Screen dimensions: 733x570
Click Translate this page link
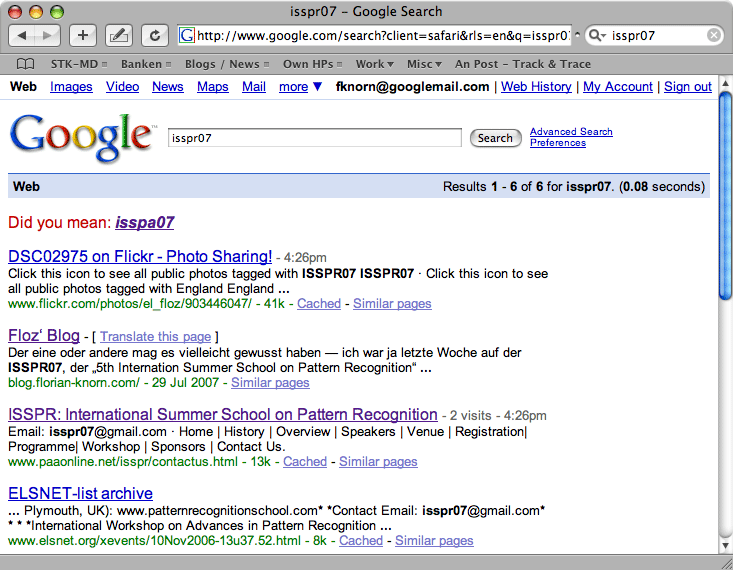[155, 337]
